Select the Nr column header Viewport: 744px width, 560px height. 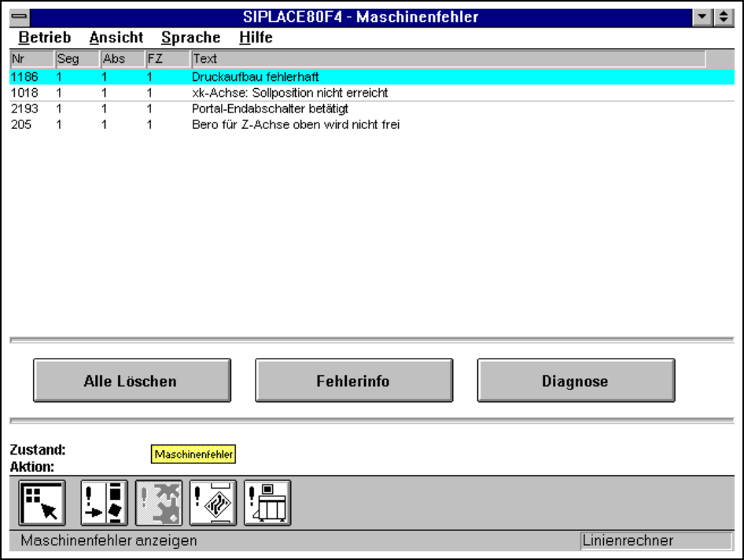tap(31, 59)
